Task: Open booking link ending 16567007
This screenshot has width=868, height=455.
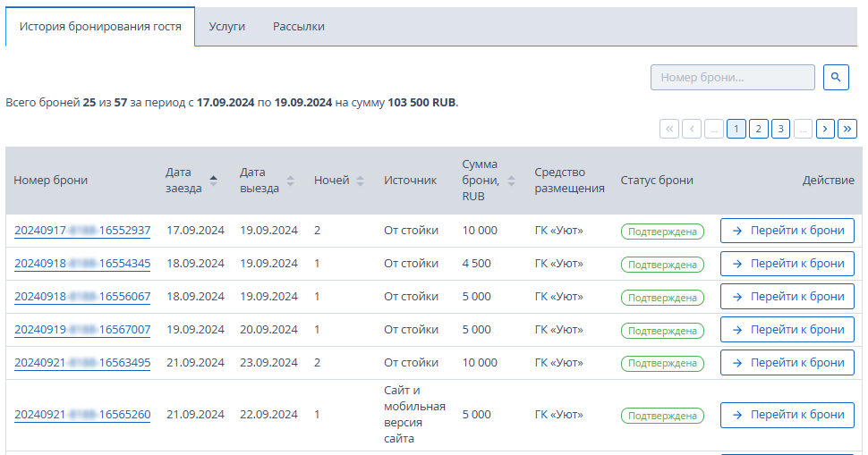Action: coord(82,330)
